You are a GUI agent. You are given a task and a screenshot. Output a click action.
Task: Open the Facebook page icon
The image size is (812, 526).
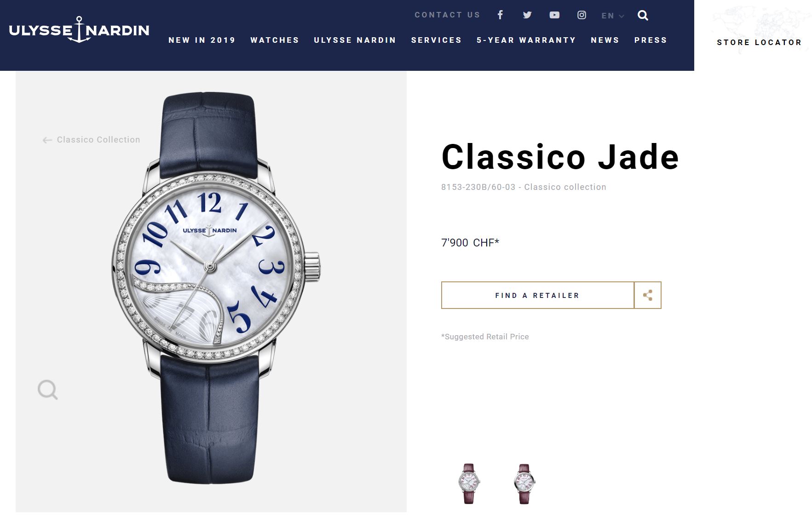click(x=500, y=15)
